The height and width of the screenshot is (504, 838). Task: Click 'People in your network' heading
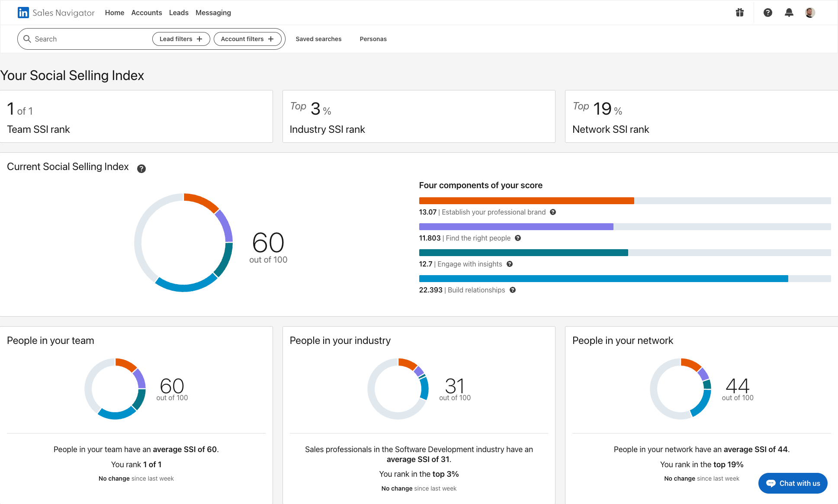[x=623, y=340]
